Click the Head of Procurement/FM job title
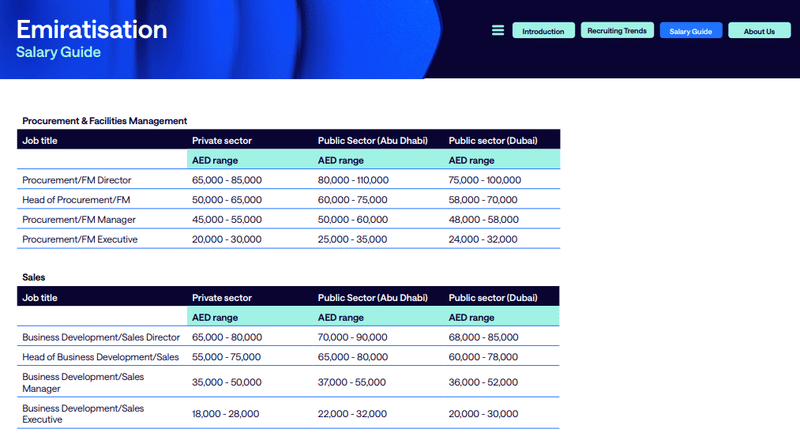Image resolution: width=800 pixels, height=441 pixels. pyautogui.click(x=76, y=200)
